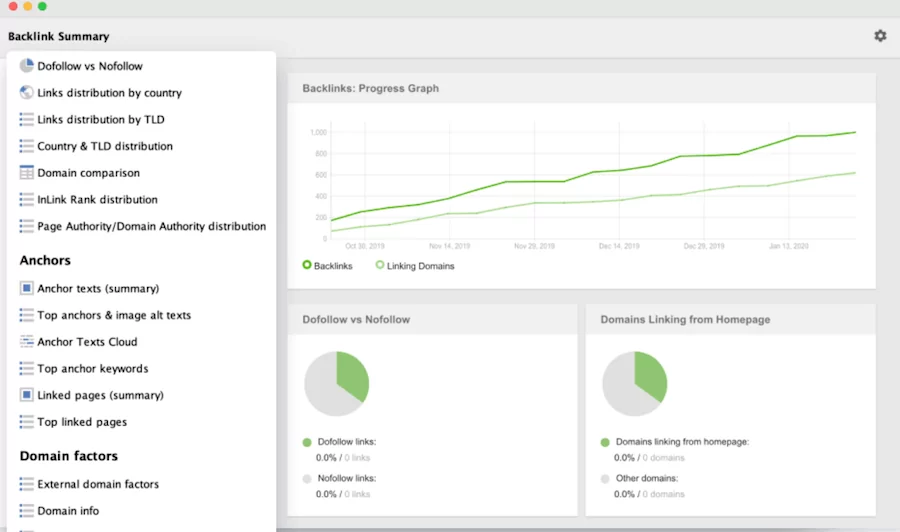Click the Dofollow vs Nofollow pie icon
900x532 pixels.
(26, 65)
